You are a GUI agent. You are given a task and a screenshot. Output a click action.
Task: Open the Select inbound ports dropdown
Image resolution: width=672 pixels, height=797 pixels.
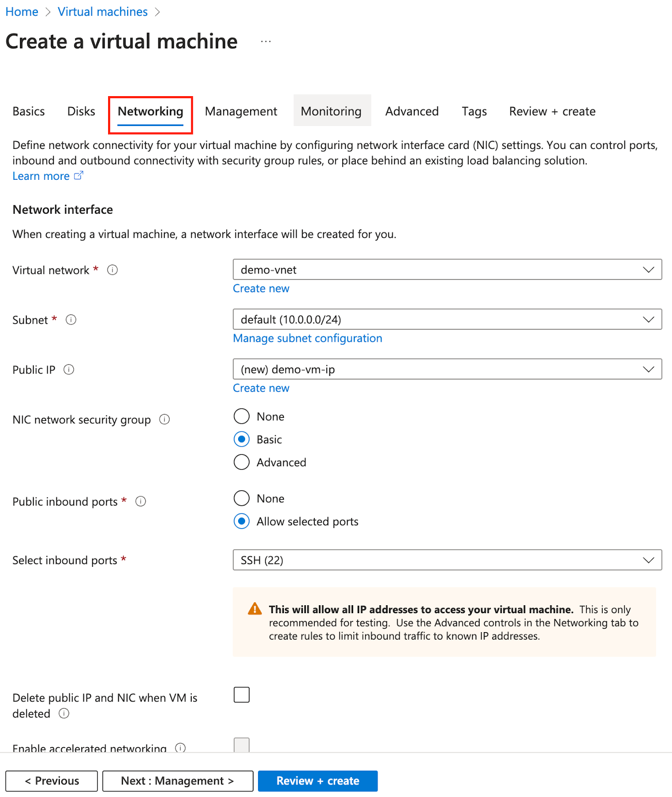point(648,560)
